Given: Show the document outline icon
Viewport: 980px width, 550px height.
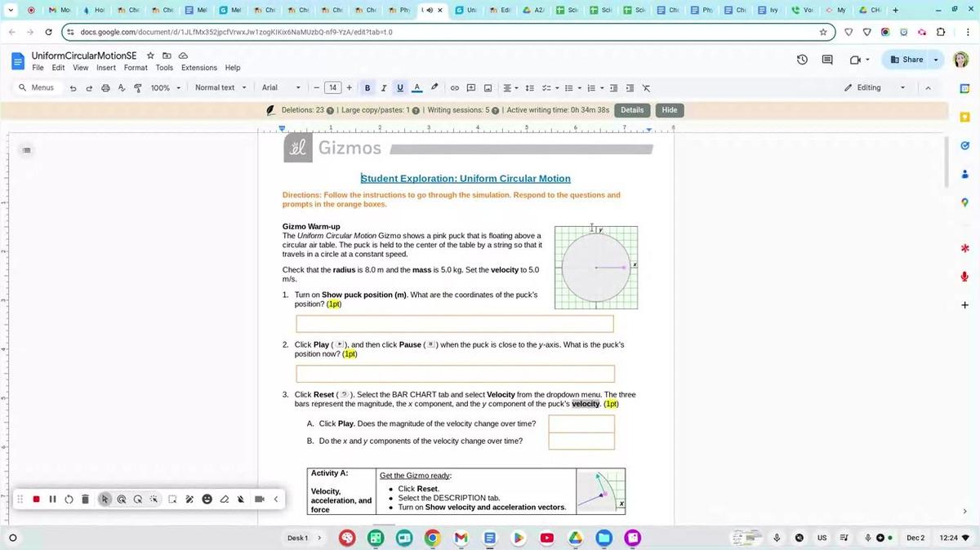Looking at the screenshot, I should pos(26,150).
